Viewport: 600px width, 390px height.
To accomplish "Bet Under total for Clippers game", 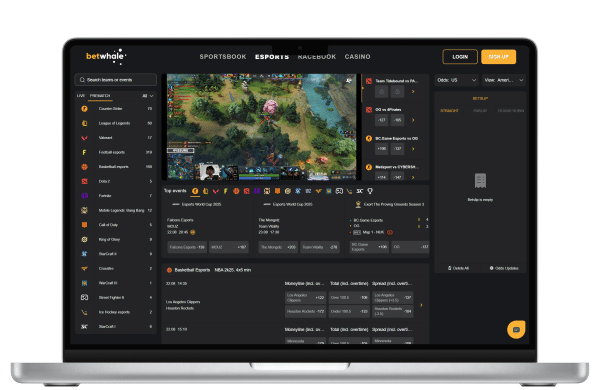I will (349, 312).
